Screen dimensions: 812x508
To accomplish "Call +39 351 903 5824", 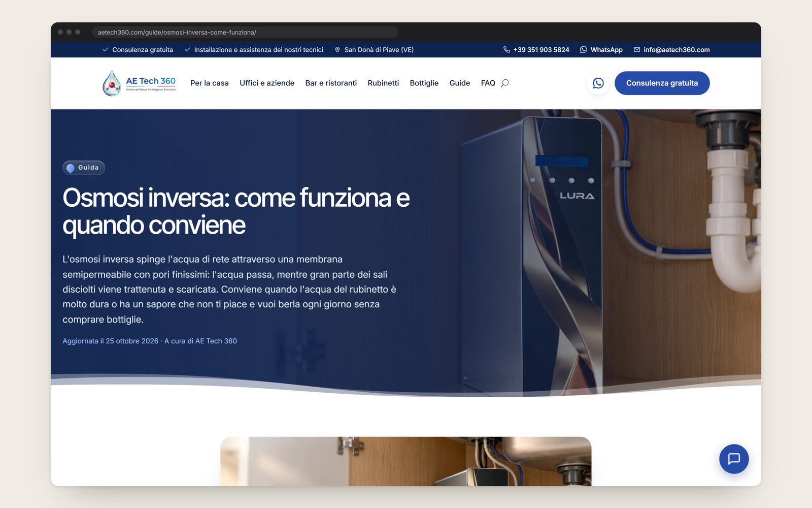I will [x=541, y=50].
